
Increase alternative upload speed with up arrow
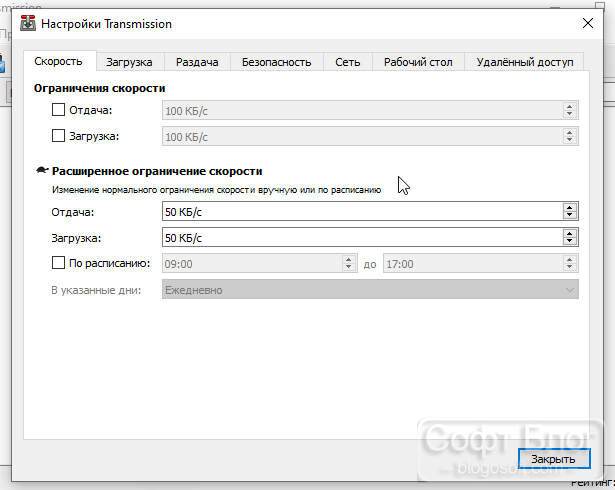coord(570,207)
